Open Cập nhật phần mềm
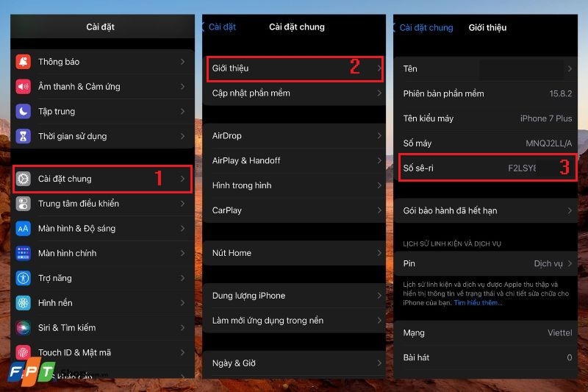588x392 pixels. click(294, 93)
